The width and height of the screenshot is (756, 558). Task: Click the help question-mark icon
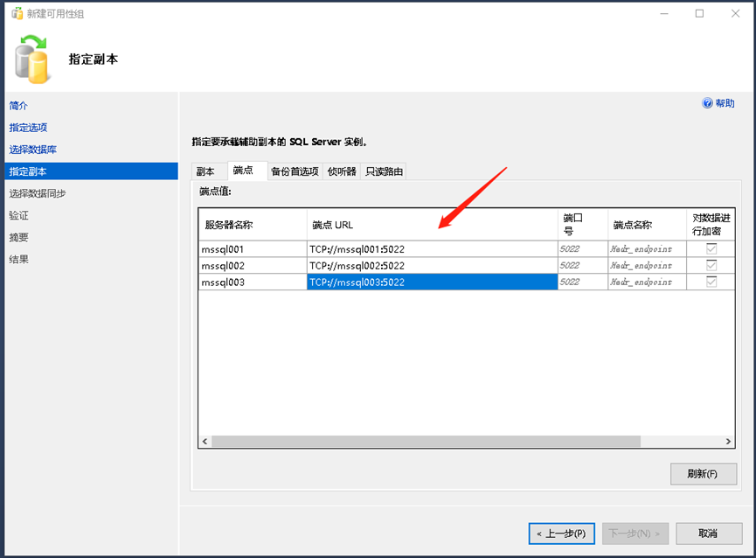point(707,103)
